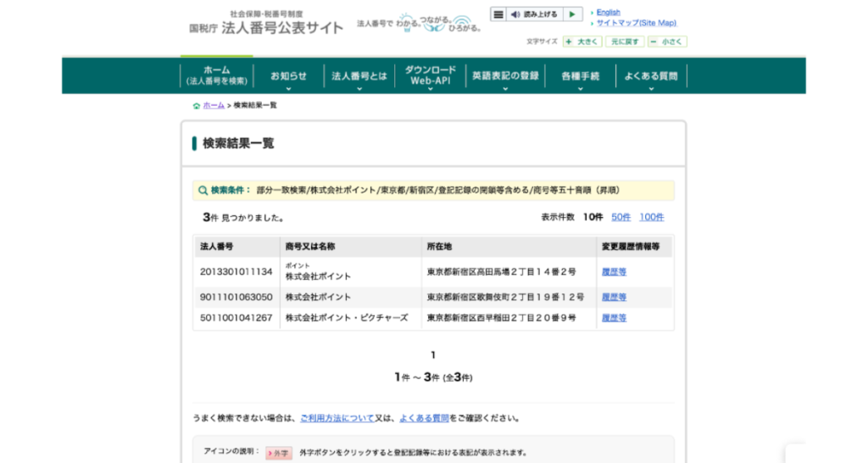Click the 読み上げる speaker button
Viewport: 868px width, 463px height.
point(533,14)
